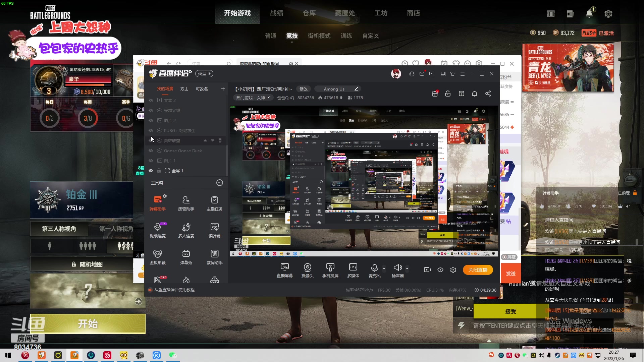644x362 pixels.
Task: Open stream settings gear in bottom toolbar
Action: (453, 270)
